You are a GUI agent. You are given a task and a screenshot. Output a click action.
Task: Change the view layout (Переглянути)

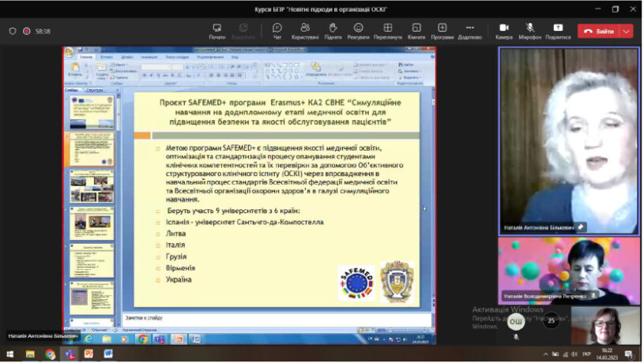point(387,30)
